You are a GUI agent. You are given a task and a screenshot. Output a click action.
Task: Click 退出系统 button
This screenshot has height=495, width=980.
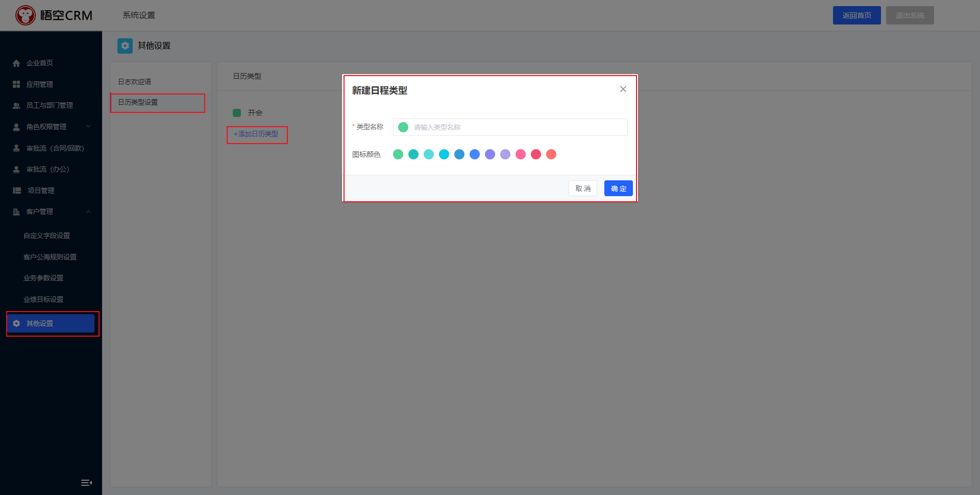pyautogui.click(x=910, y=15)
